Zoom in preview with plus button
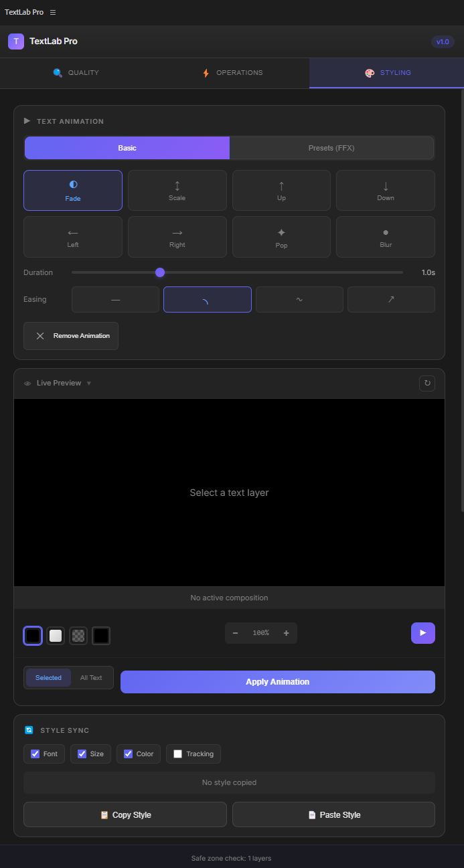464x868 pixels. pos(287,633)
